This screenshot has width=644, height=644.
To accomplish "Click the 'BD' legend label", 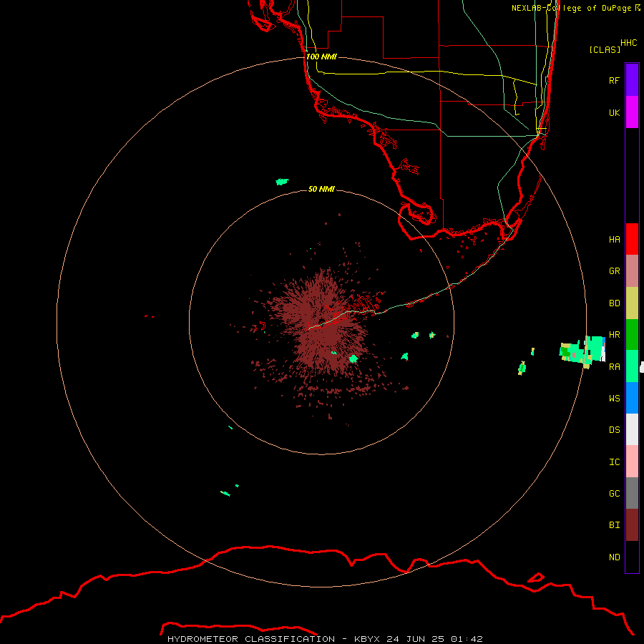I will pyautogui.click(x=615, y=303).
